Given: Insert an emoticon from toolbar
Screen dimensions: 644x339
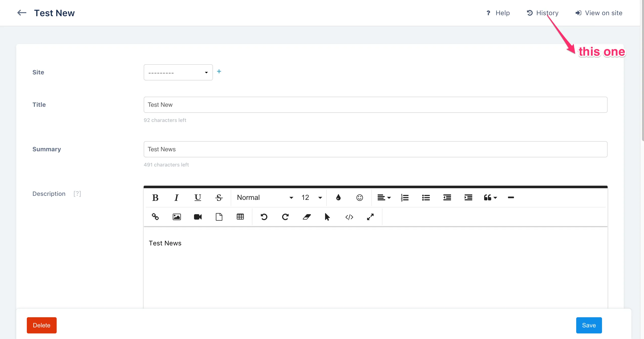Looking at the screenshot, I should pyautogui.click(x=359, y=198).
